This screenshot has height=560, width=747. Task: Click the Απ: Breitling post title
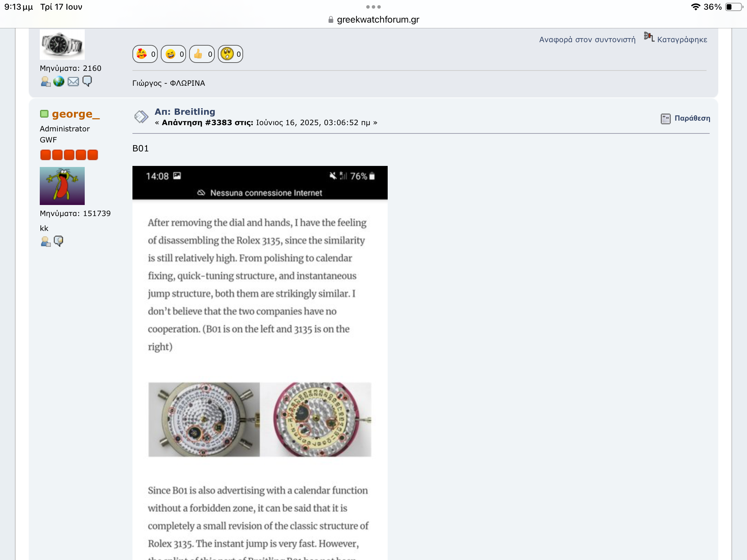(x=185, y=112)
